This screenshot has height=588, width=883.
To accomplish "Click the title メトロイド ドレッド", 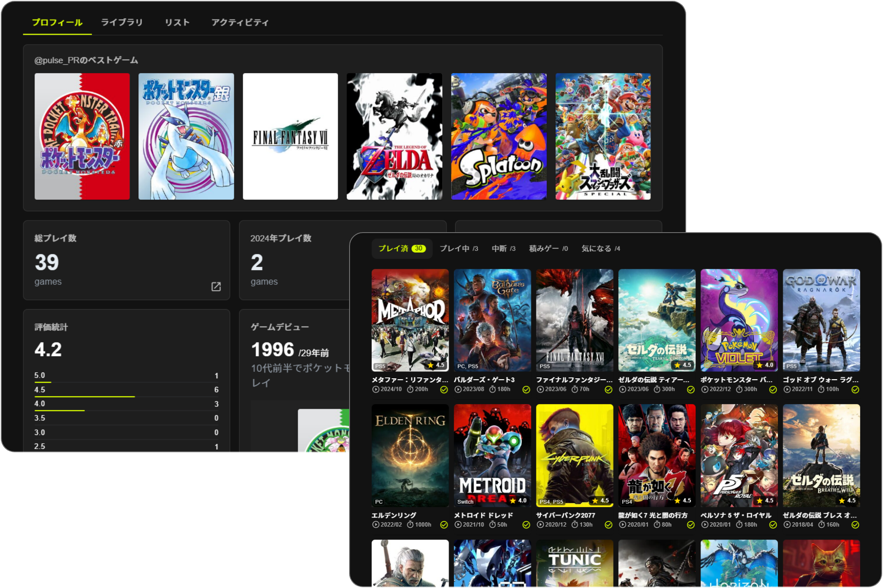I will pyautogui.click(x=483, y=515).
